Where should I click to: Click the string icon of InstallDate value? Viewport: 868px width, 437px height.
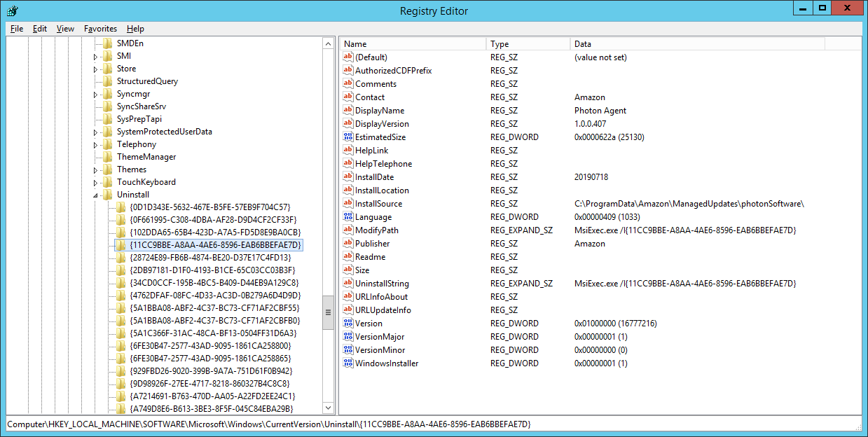[348, 176]
